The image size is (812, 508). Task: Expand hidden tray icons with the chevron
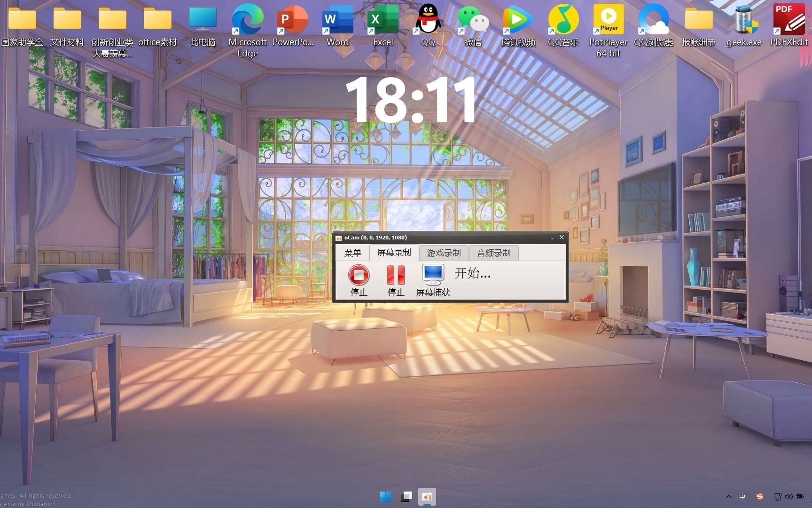(728, 497)
